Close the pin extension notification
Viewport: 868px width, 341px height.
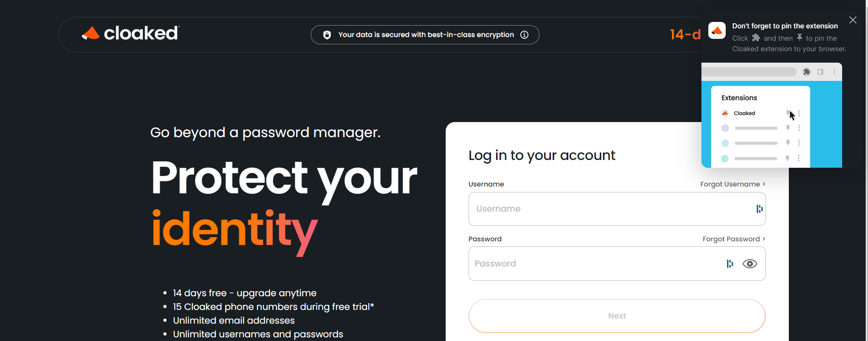[853, 20]
